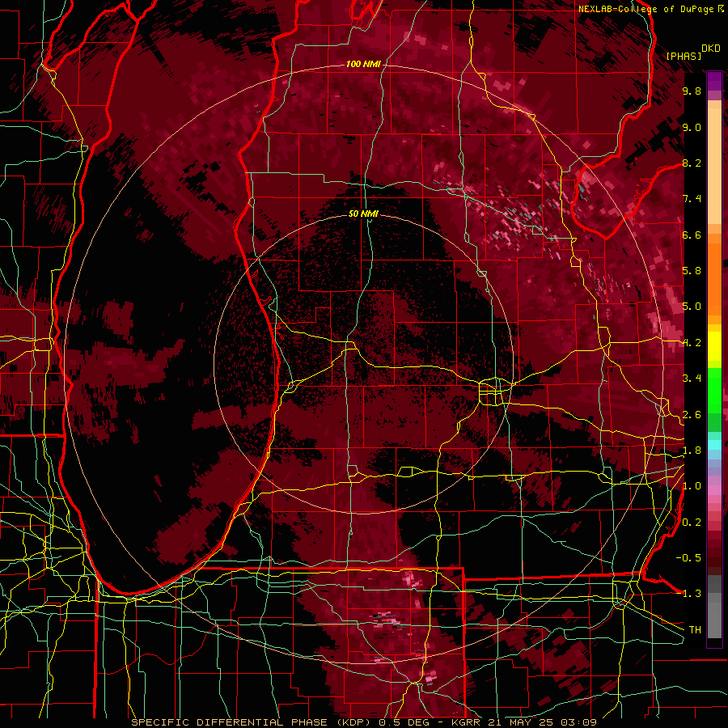
Task: Click the "100 NMI" range ring label
Action: point(363,64)
